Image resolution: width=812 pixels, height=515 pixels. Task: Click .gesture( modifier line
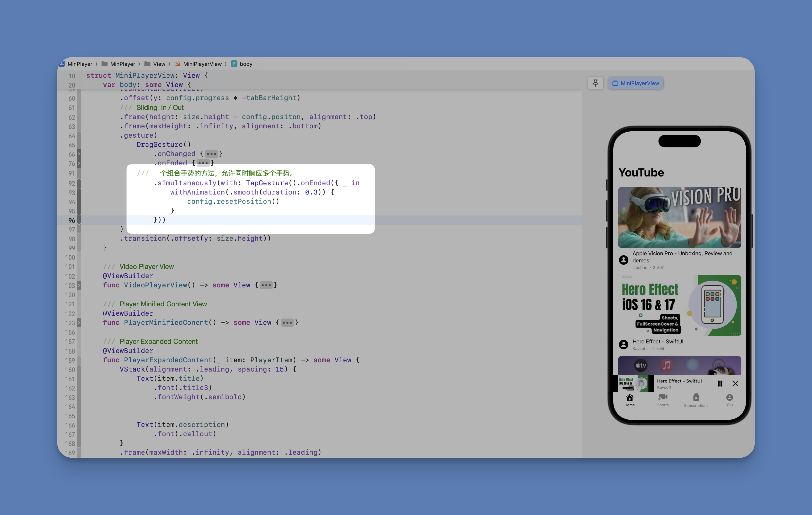[x=139, y=135]
